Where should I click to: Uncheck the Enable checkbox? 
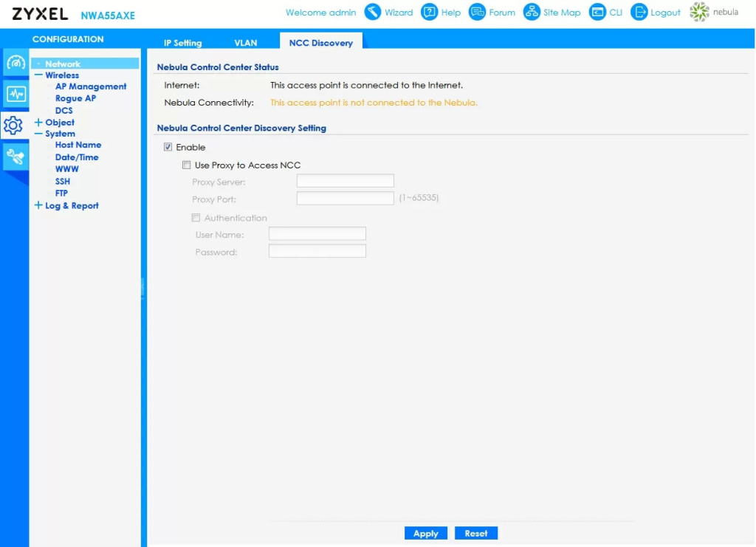click(x=168, y=148)
